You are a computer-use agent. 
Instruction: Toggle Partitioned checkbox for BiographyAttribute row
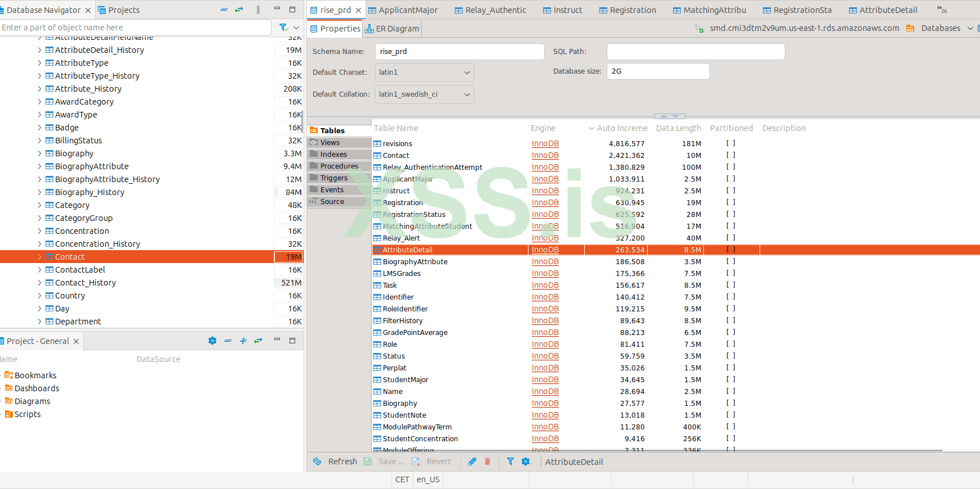point(730,261)
